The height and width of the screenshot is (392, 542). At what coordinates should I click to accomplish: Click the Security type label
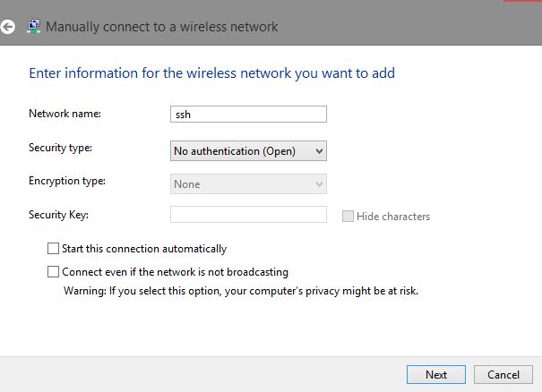point(61,147)
